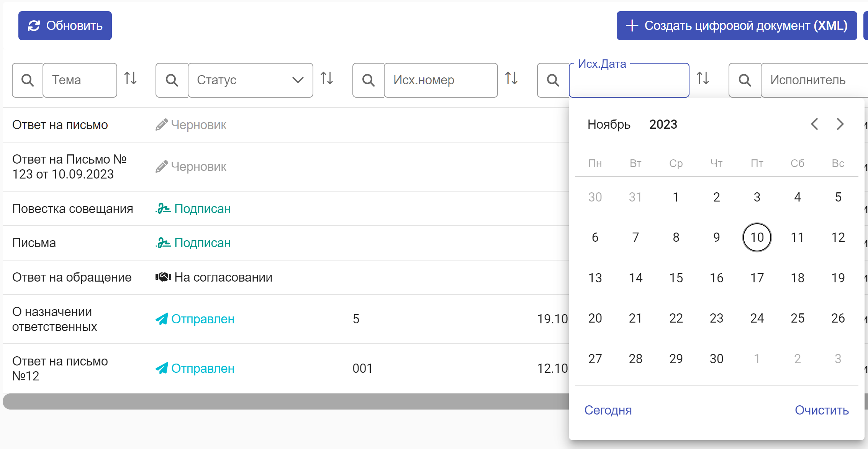Click the search icon beside Исполнитель field
The height and width of the screenshot is (449, 868).
point(745,80)
